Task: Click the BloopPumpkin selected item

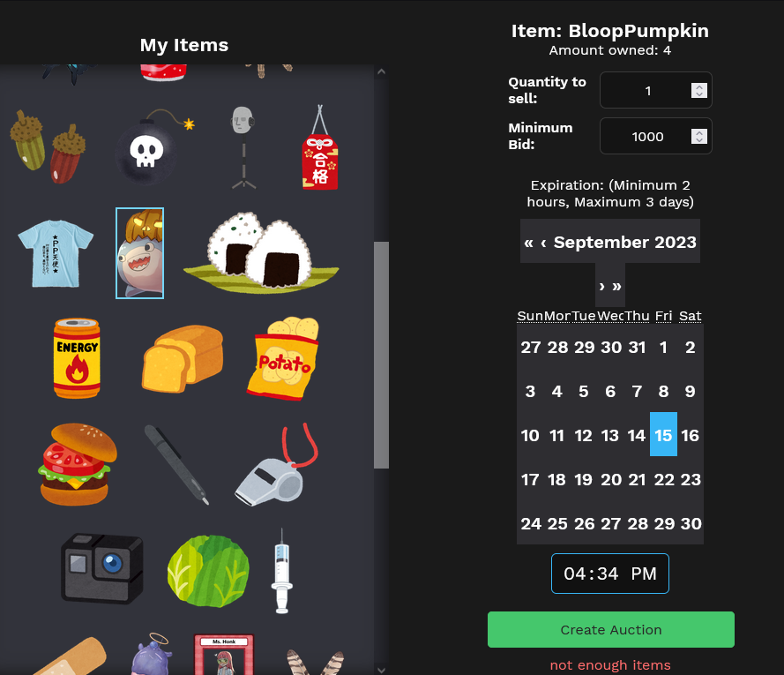Action: tap(139, 253)
